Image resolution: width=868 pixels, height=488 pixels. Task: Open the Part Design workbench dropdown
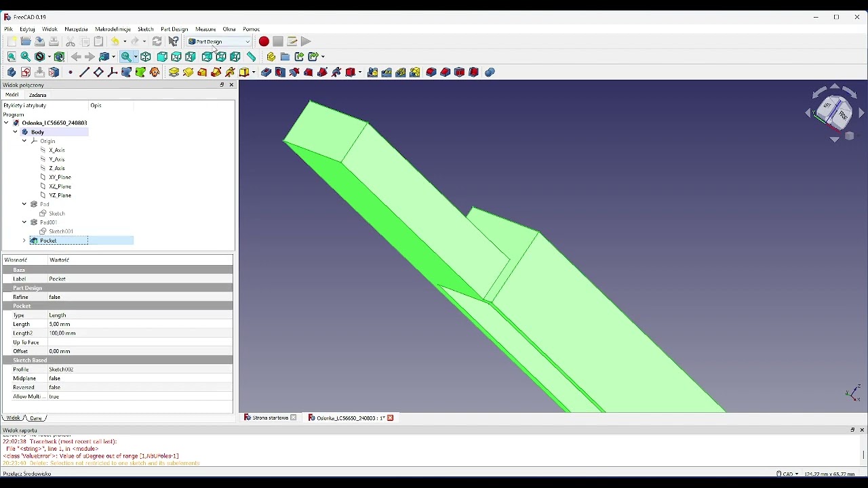point(219,41)
